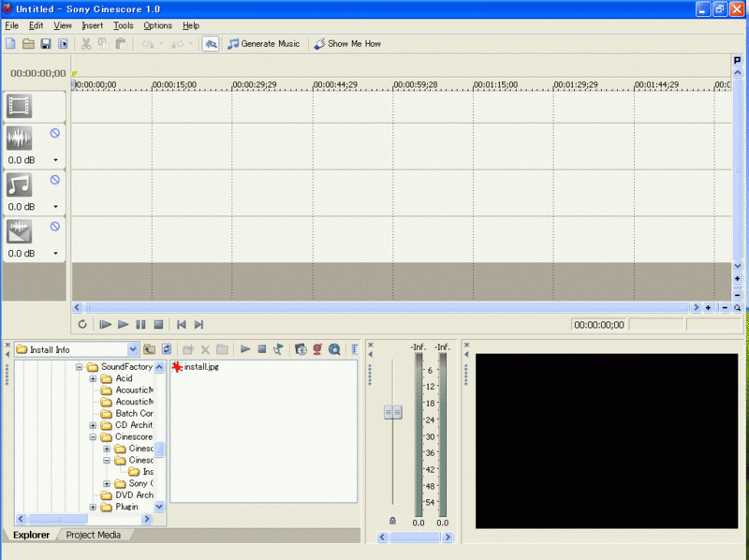Open the Undo history dropdown arrow

(161, 44)
